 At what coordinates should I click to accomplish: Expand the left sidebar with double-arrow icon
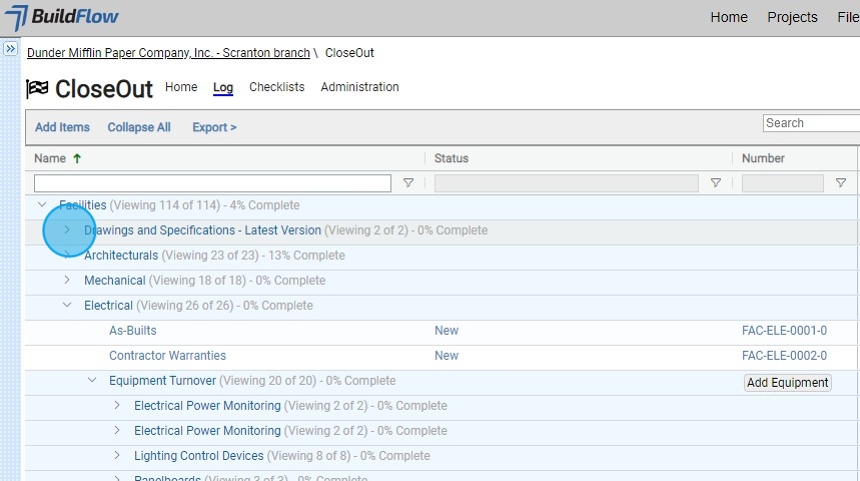pyautogui.click(x=10, y=48)
